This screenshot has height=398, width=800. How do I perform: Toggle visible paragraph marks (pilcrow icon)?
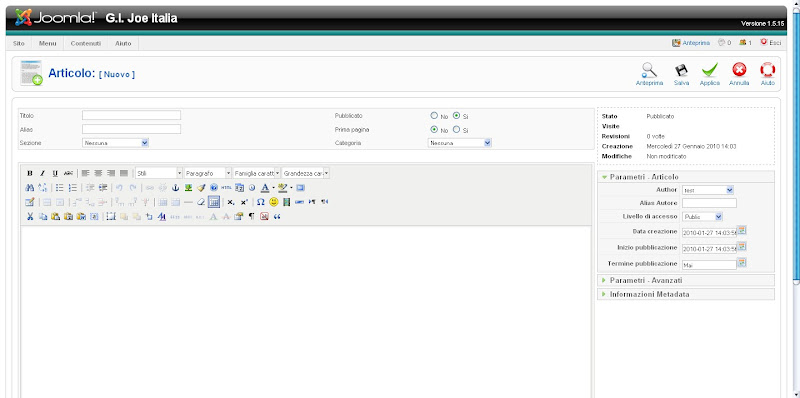click(252, 216)
